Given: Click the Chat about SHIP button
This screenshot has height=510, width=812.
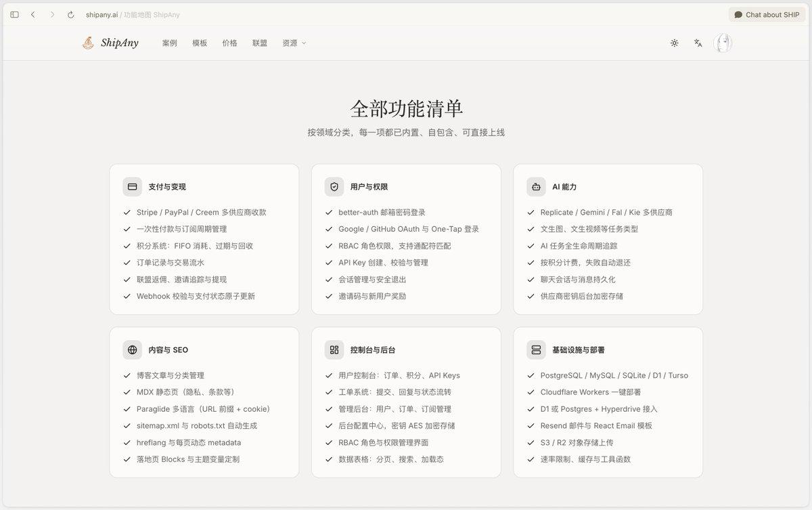Looking at the screenshot, I should [x=767, y=14].
